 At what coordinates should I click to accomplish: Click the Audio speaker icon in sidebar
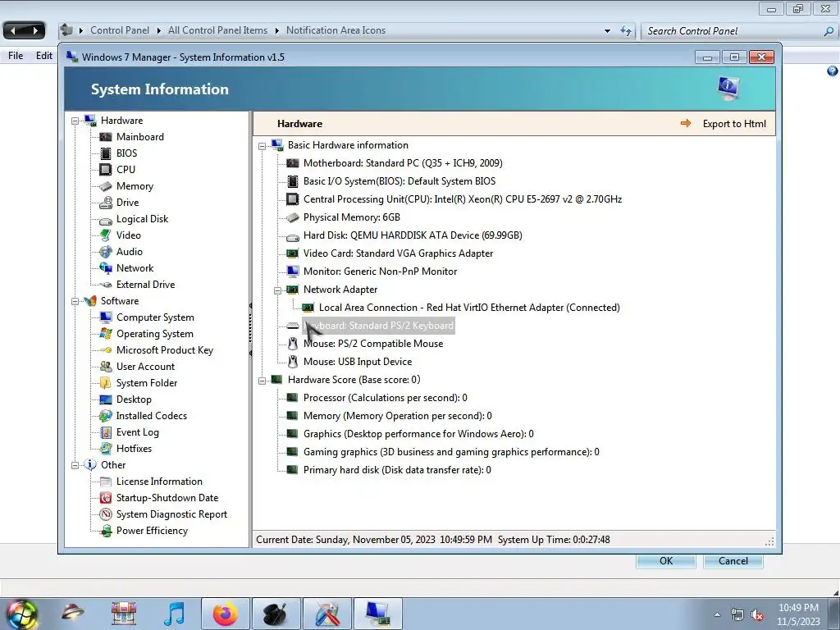pos(106,253)
